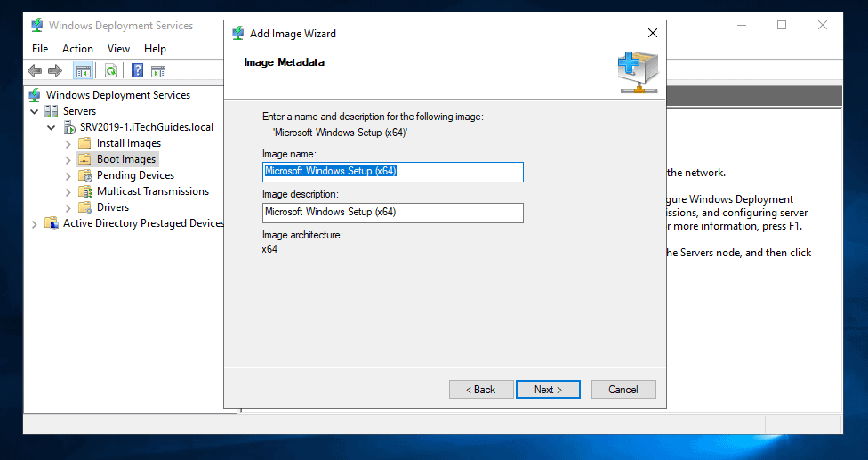This screenshot has width=868, height=460.
Task: Expand the Drivers tree node
Action: click(68, 207)
